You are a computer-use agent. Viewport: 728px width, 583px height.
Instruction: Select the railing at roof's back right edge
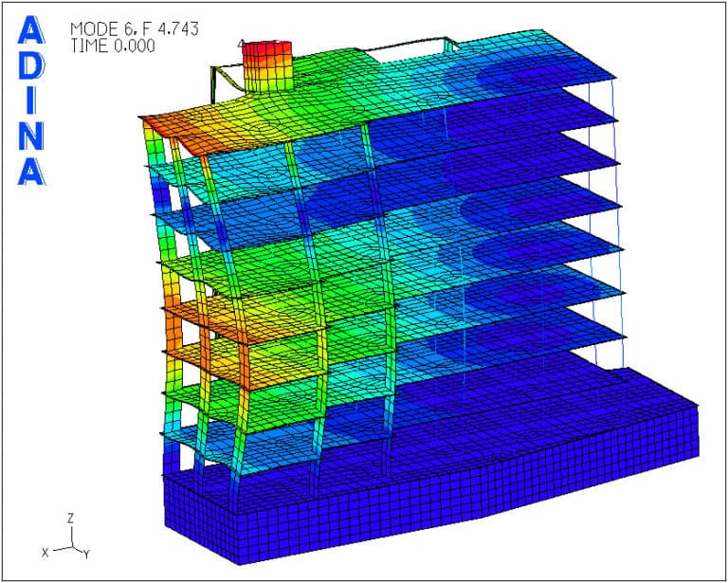click(444, 44)
